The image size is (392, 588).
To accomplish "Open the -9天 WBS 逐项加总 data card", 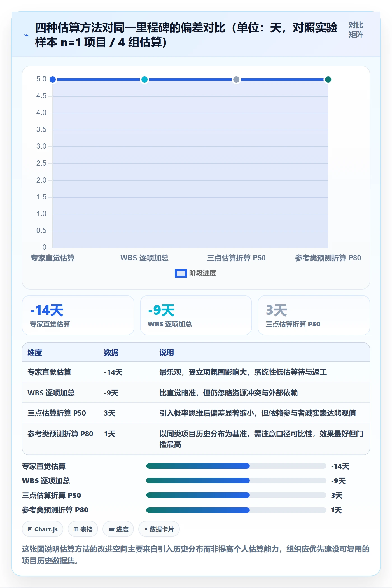I will [196, 315].
